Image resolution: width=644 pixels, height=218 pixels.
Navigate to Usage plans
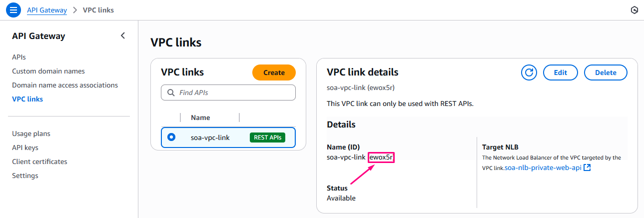coord(31,133)
